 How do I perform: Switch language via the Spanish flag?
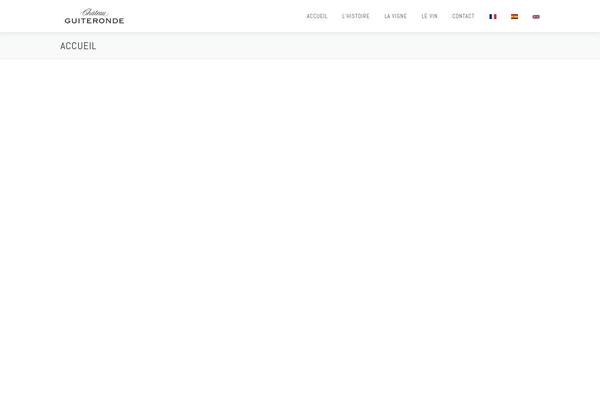pos(514,16)
